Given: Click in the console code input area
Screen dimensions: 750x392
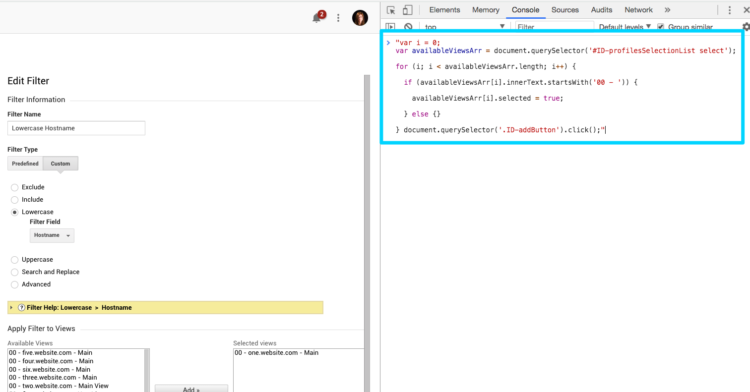Looking at the screenshot, I should [x=562, y=86].
